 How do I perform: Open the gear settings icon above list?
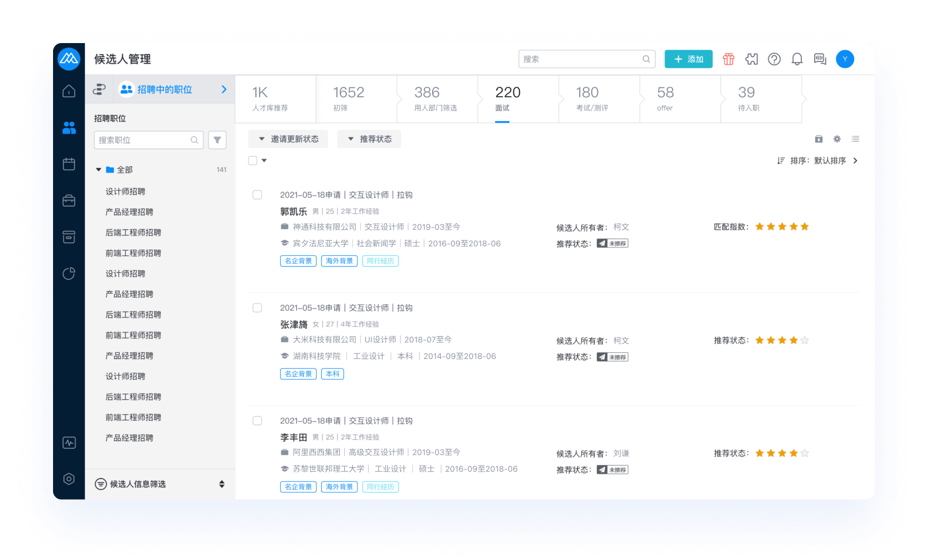tap(837, 139)
